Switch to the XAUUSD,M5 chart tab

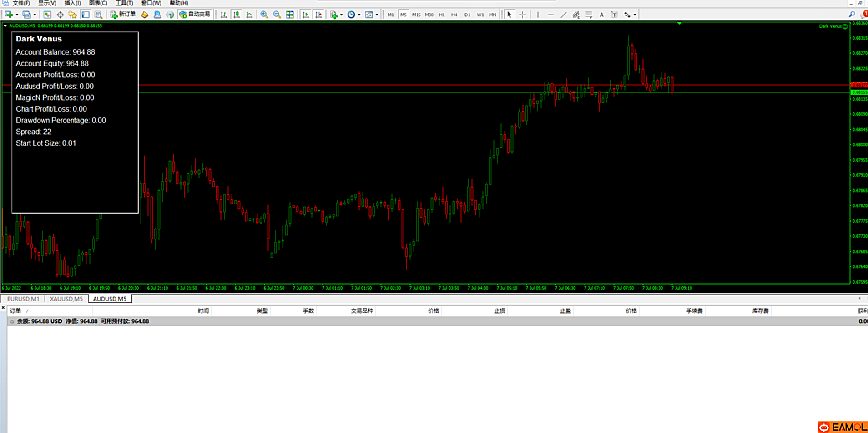point(66,299)
